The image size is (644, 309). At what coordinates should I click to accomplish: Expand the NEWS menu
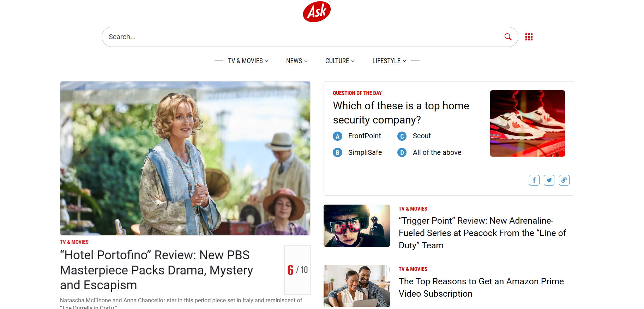click(x=297, y=61)
